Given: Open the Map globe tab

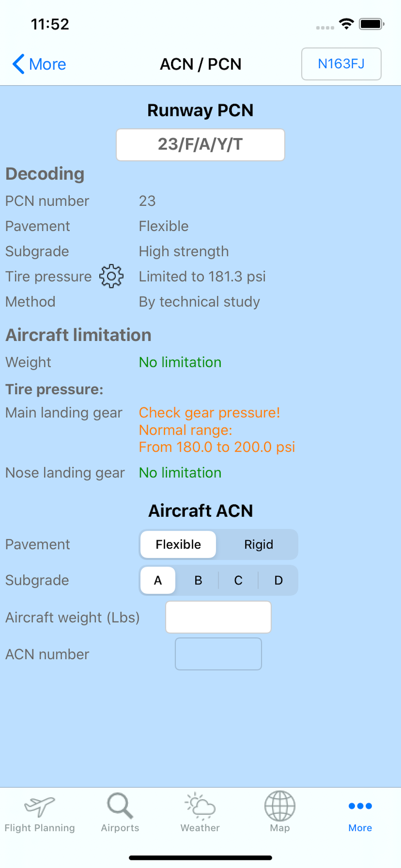Looking at the screenshot, I should [280, 811].
